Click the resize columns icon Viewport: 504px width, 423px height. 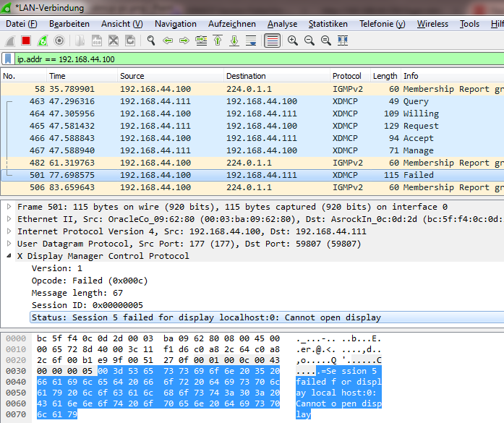tap(343, 40)
